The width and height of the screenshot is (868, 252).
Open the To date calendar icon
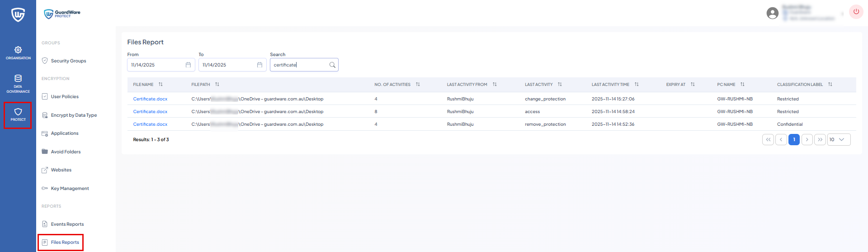(259, 65)
